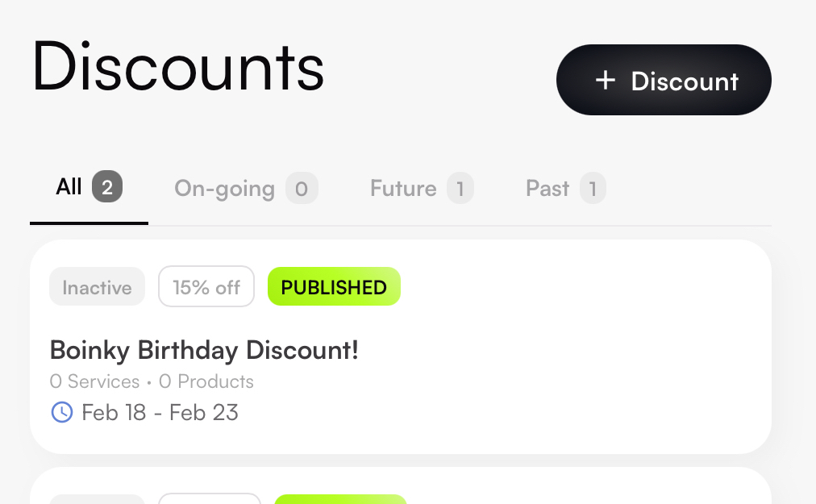
Task: View the Past discounts tab
Action: point(547,189)
